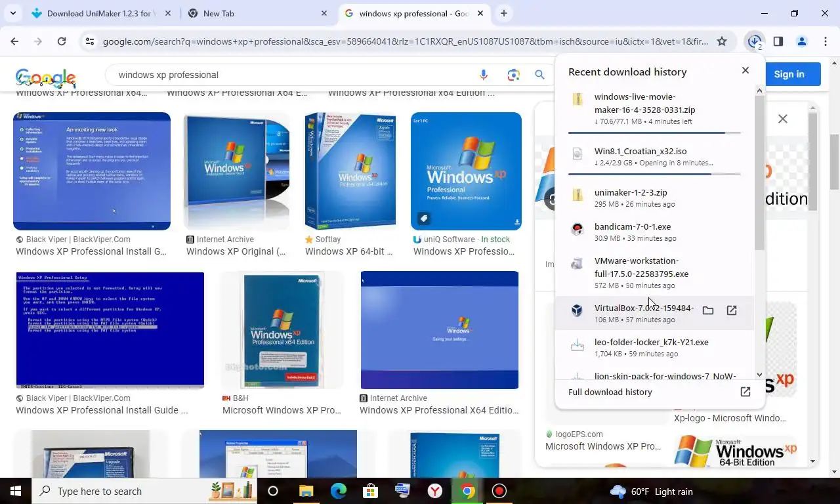Click the taskbar search box
This screenshot has height=504, width=840.
(x=144, y=491)
